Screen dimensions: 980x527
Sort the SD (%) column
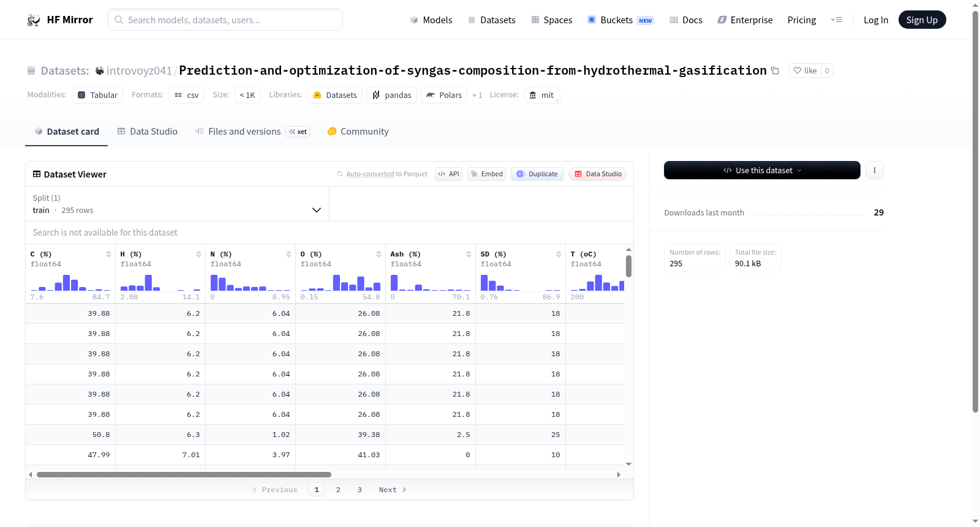559,254
